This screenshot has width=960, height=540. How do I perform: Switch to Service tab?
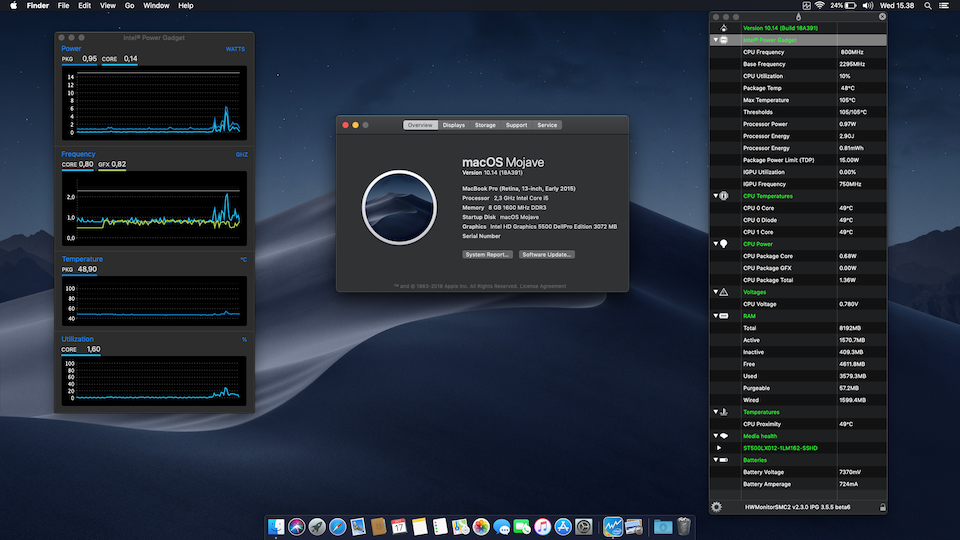point(547,125)
